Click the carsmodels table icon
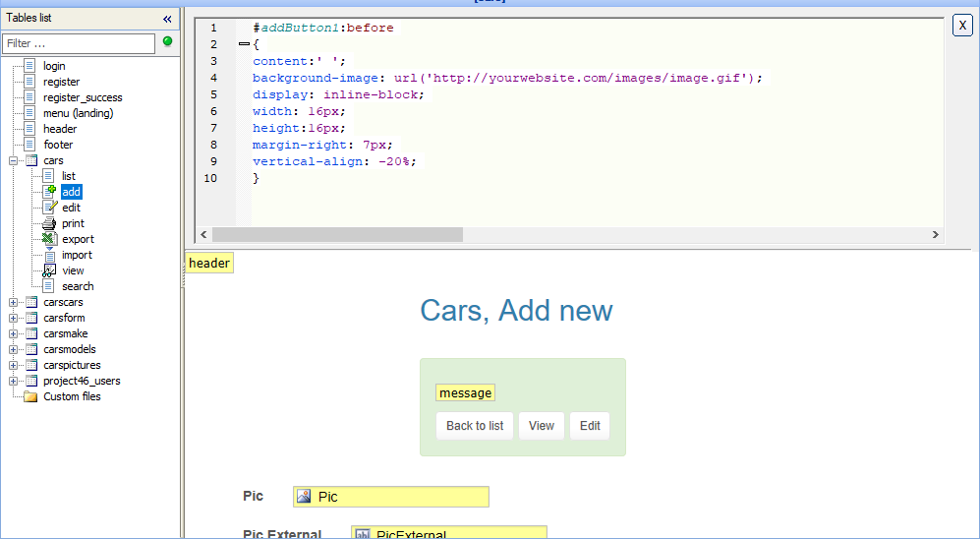Image resolution: width=980 pixels, height=539 pixels. (30, 349)
